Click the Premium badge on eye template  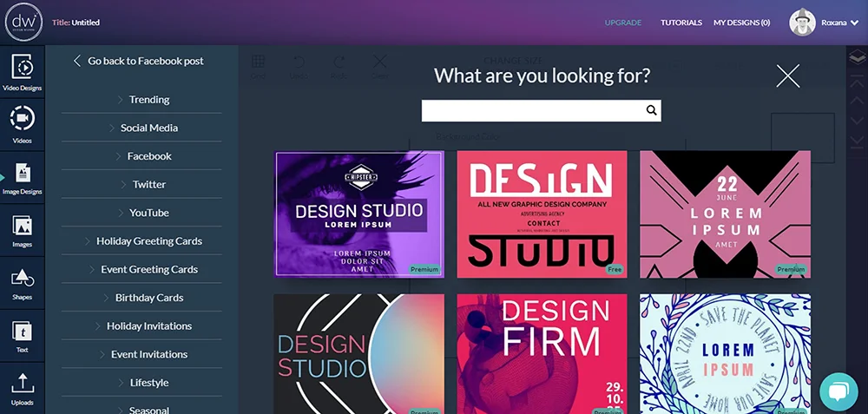click(424, 270)
